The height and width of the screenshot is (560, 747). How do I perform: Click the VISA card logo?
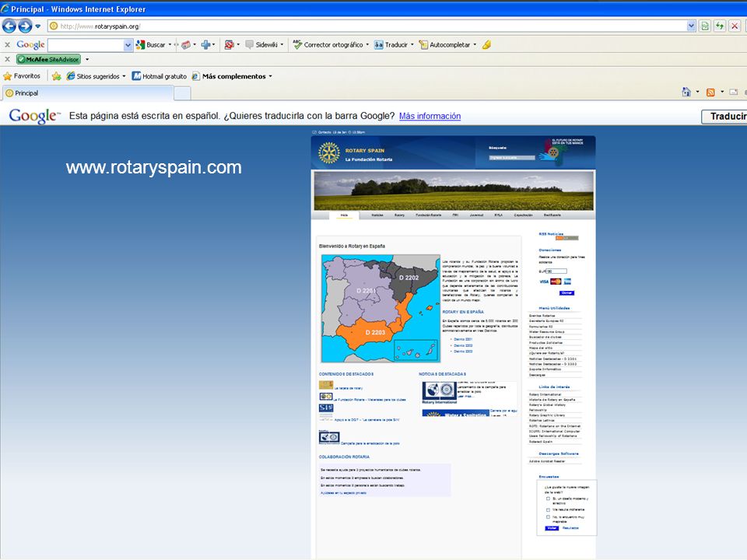(544, 282)
